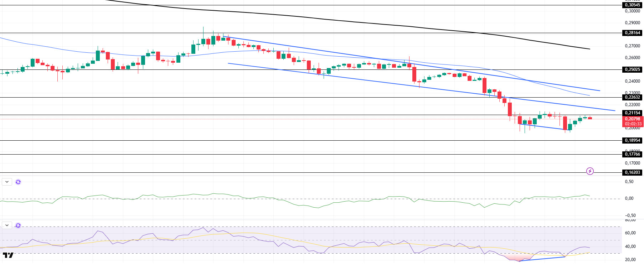Select the 0,17766 horizontal level label
The height and width of the screenshot is (265, 644).
633,154
